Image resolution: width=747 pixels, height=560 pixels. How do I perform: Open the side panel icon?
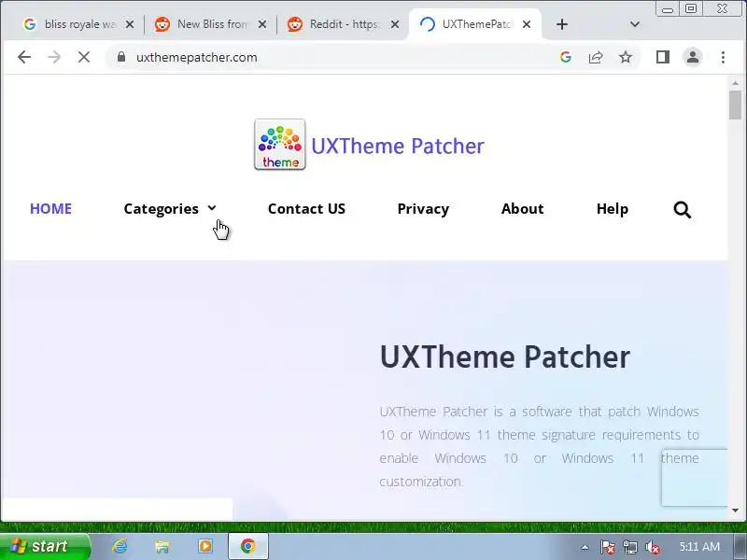(x=663, y=57)
